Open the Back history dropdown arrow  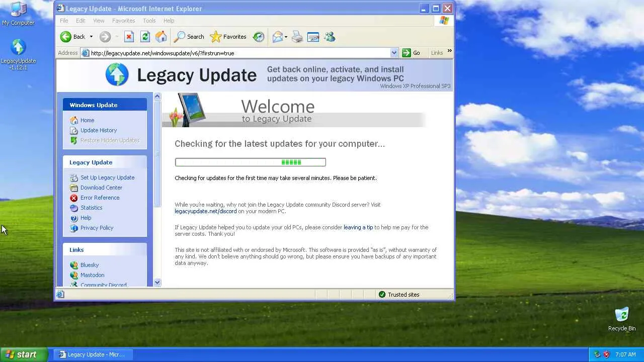pyautogui.click(x=91, y=37)
